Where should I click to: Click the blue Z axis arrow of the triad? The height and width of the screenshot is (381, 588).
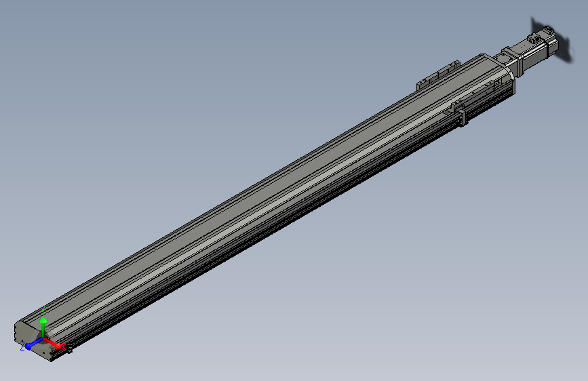click(33, 344)
